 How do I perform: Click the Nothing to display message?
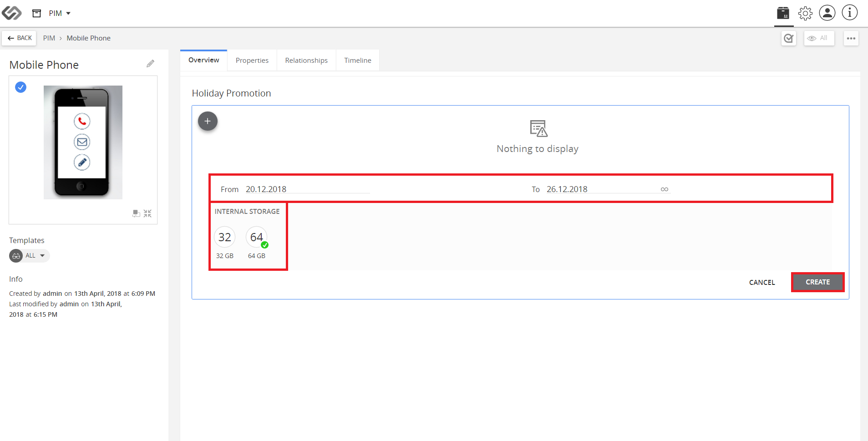(538, 149)
